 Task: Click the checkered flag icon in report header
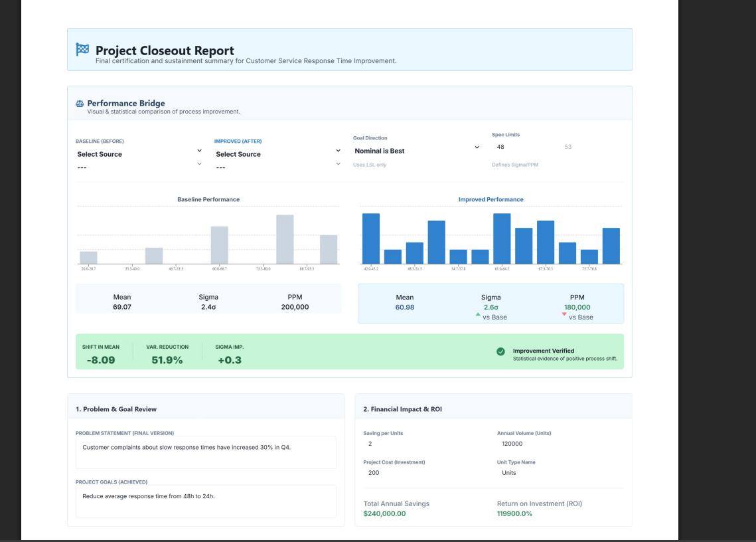82,47
